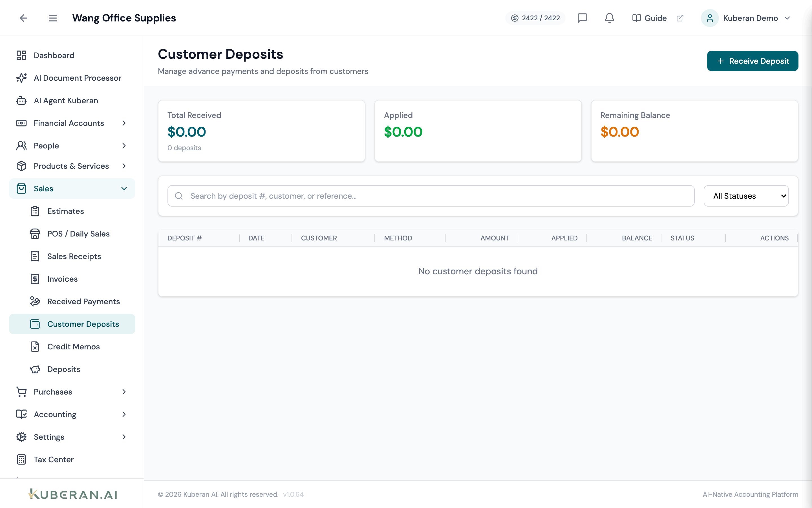812x508 pixels.
Task: Expand the Products & Services chevron
Action: tap(124, 166)
